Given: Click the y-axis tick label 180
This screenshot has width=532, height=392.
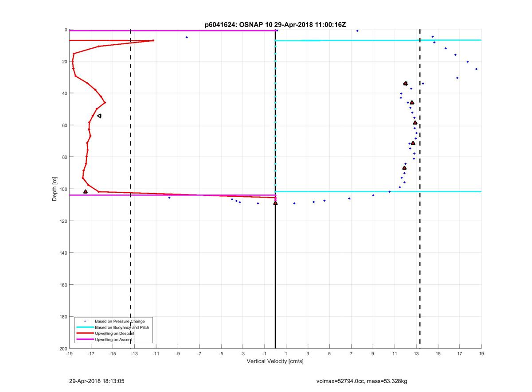Looking at the screenshot, I should coord(63,317).
